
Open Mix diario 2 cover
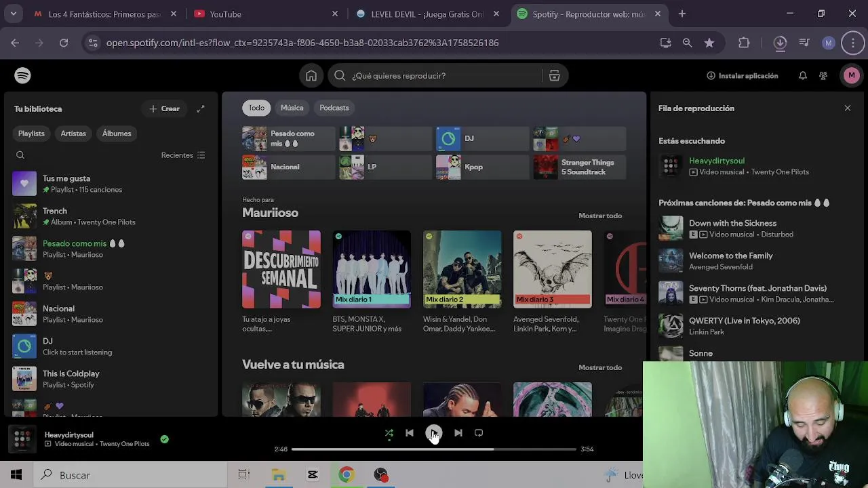coord(462,270)
